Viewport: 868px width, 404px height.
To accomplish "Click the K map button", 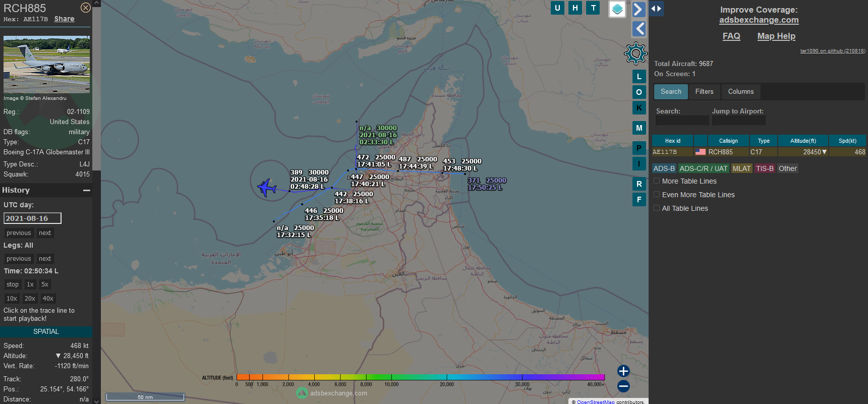I will (639, 108).
